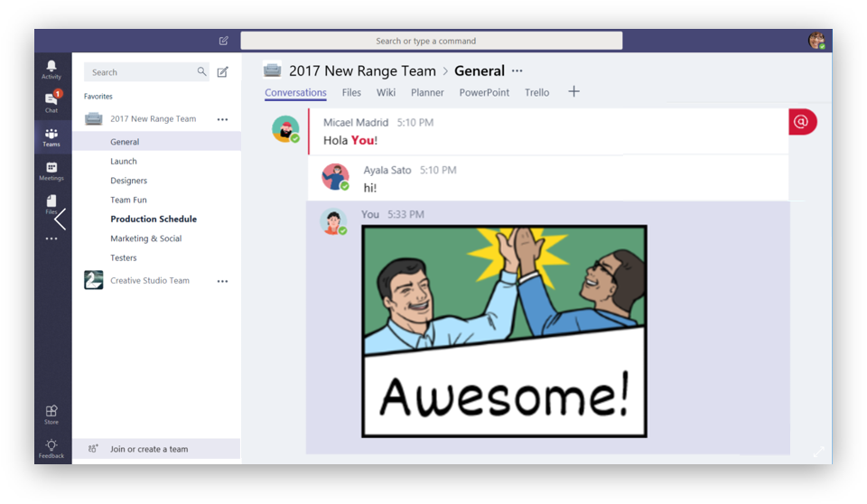This screenshot has height=504, width=867.
Task: Click the Hola You! message
Action: [x=350, y=141]
